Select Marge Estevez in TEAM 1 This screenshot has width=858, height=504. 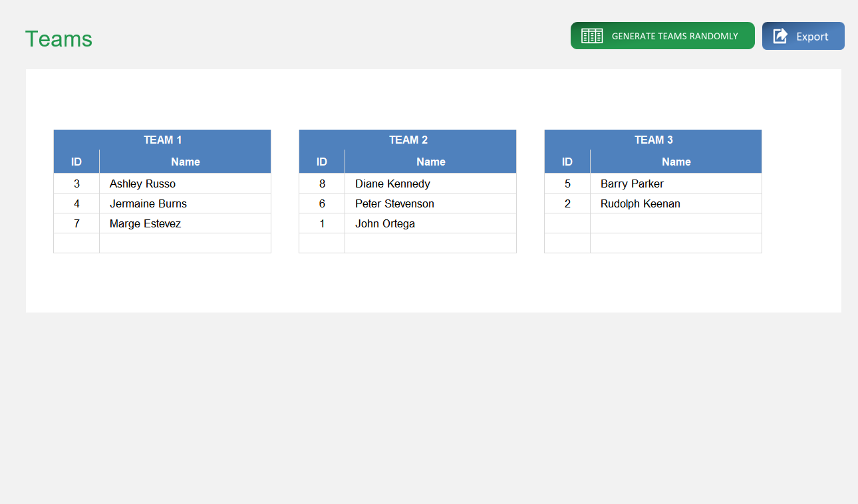[x=144, y=223]
